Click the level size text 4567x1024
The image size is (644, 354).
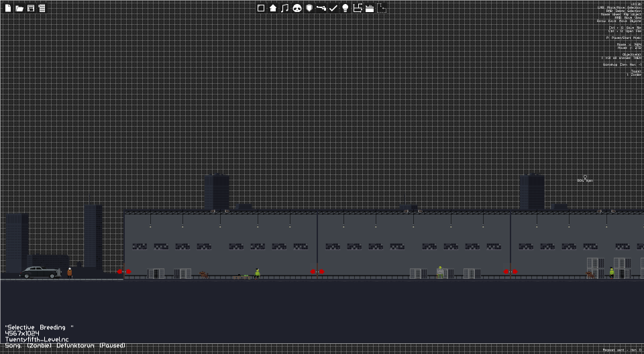[22, 333]
